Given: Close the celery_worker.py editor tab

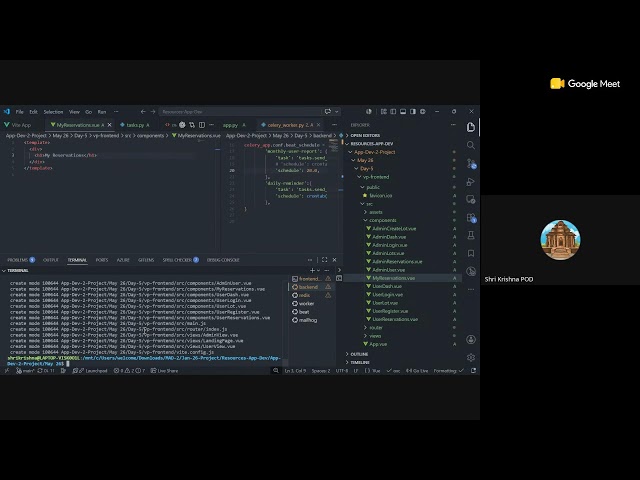Looking at the screenshot, I should pyautogui.click(x=318, y=125).
